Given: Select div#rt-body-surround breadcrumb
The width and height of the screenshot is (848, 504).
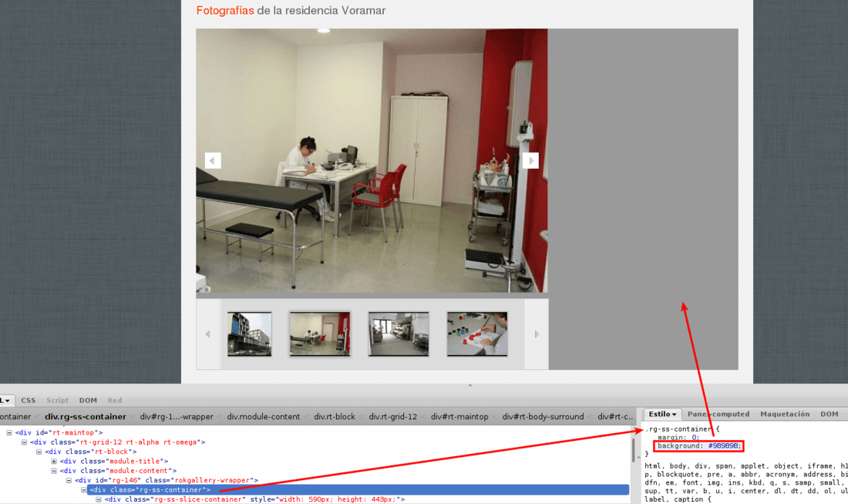Looking at the screenshot, I should tap(543, 416).
